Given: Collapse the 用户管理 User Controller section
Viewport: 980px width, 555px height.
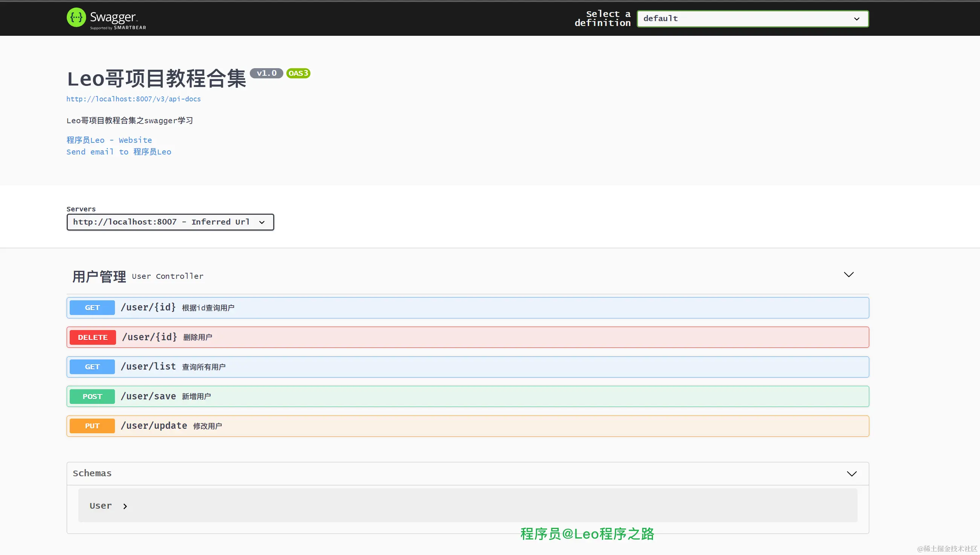Looking at the screenshot, I should click(849, 275).
